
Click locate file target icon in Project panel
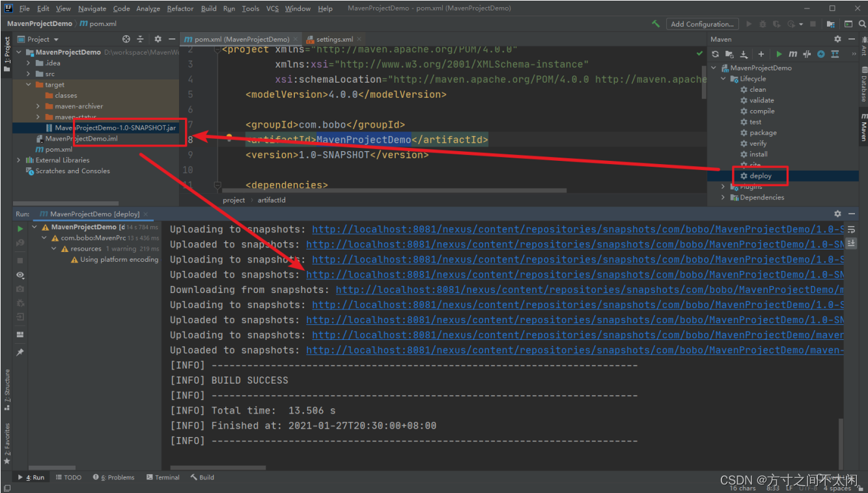point(126,39)
